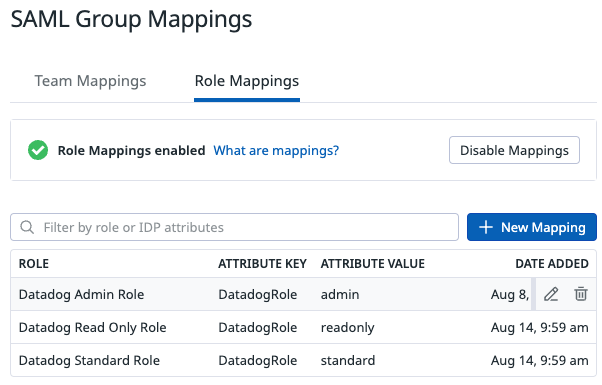Click the plus icon on New Mapping
The image size is (602, 385).
pyautogui.click(x=486, y=227)
